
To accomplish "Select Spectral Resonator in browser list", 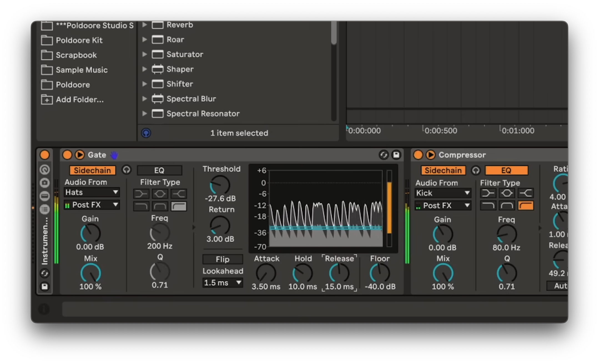I will point(203,113).
